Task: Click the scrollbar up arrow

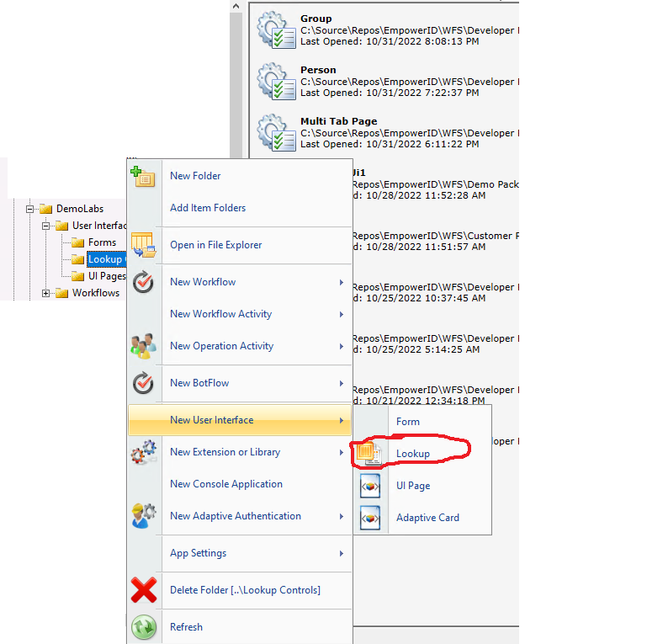Action: point(236,6)
